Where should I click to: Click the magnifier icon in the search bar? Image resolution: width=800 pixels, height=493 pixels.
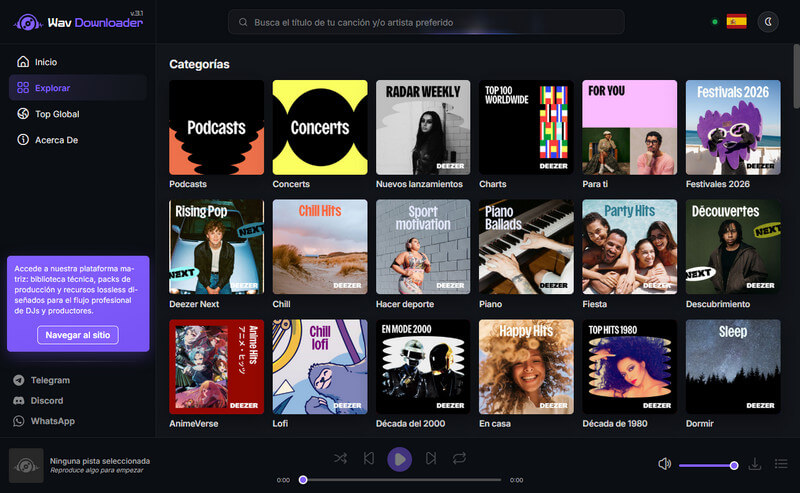click(243, 22)
